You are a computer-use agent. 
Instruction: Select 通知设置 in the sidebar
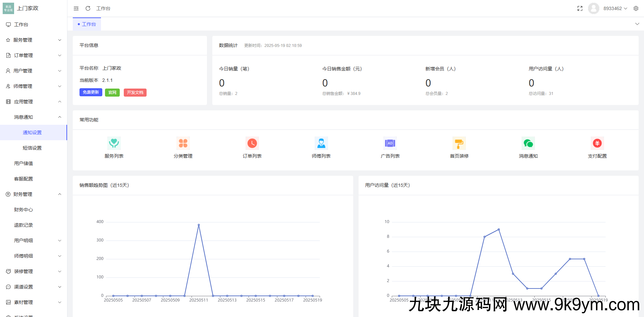[x=32, y=132]
